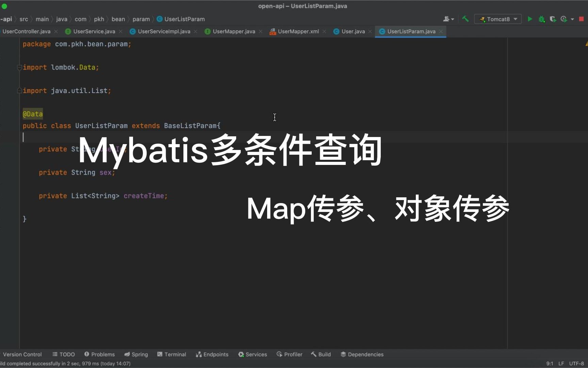Open the Dependencies tool window
588x368 pixels.
pyautogui.click(x=362, y=354)
